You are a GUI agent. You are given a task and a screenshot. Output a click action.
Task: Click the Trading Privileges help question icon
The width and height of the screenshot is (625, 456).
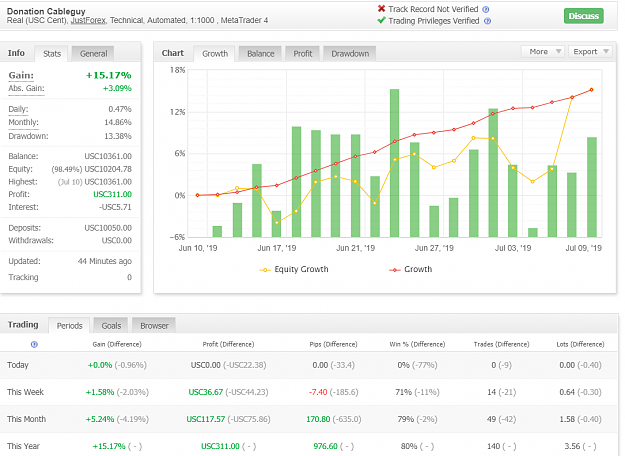pos(487,21)
